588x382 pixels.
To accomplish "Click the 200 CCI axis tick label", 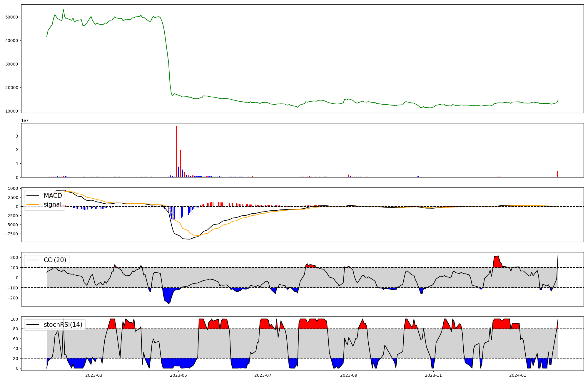I will (x=14, y=257).
